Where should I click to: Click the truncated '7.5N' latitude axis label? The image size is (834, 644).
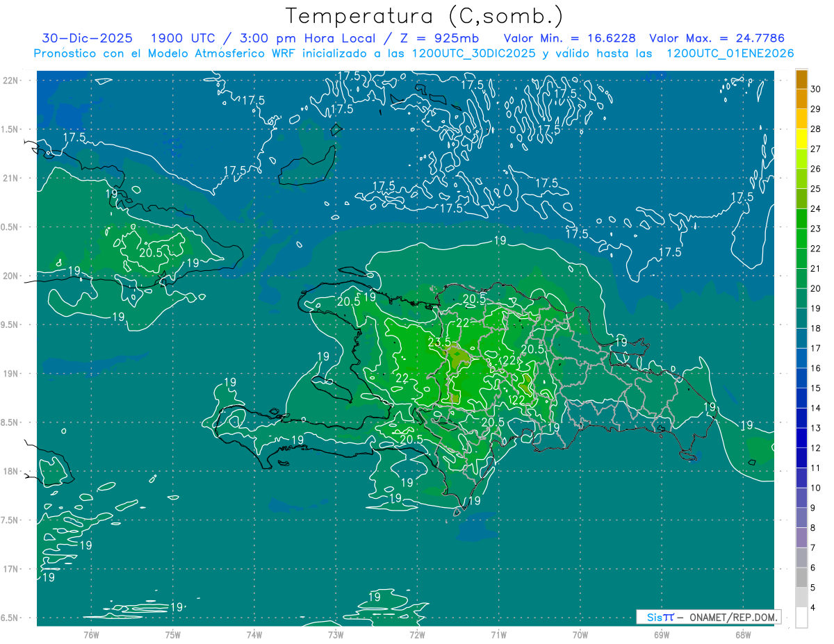10,520
